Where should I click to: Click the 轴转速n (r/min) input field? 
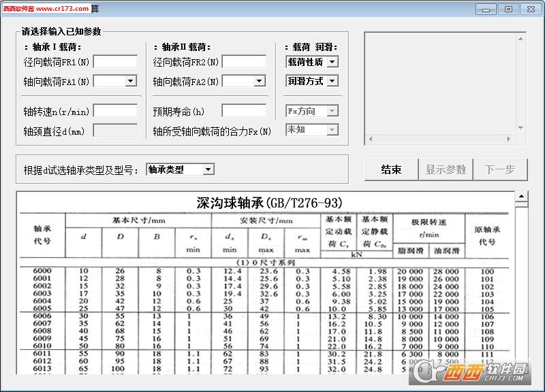click(x=115, y=110)
